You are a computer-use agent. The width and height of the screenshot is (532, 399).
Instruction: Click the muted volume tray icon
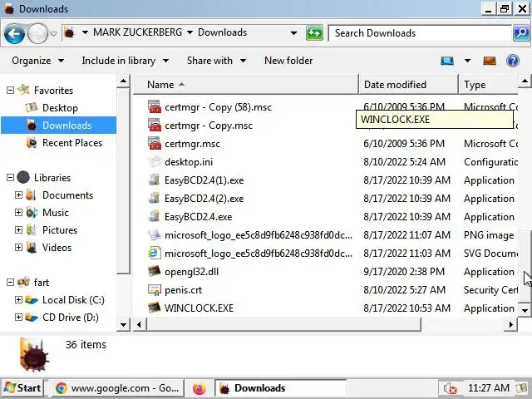tap(450, 388)
